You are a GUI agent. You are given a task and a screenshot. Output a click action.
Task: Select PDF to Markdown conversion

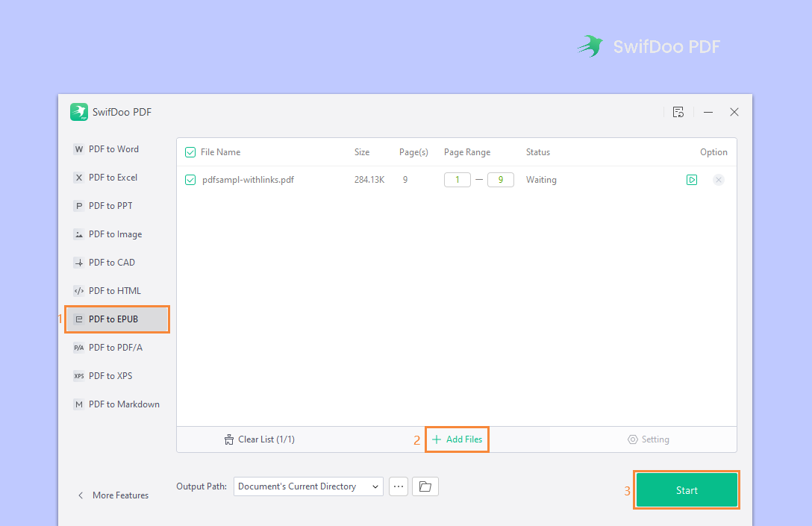[x=117, y=404]
